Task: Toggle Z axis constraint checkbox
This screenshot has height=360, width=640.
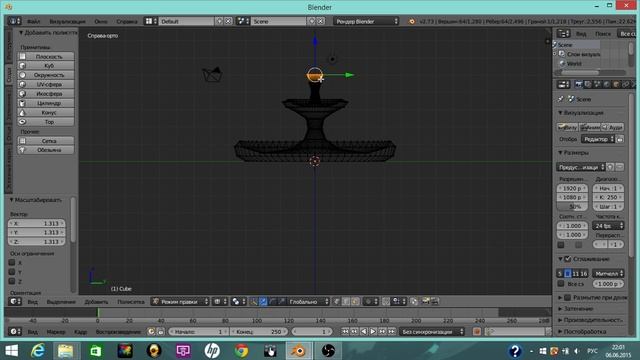Action: coord(12,281)
